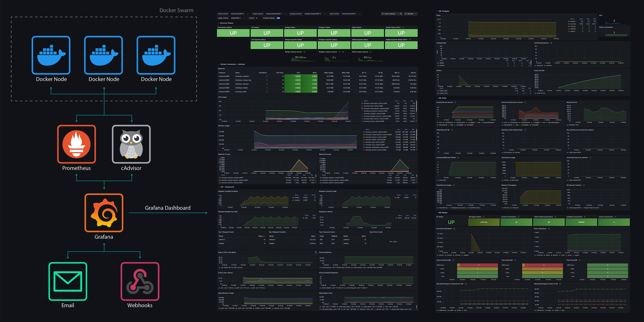
Task: Remove the redis-exporter:9121 tag
Action: [355, 14]
